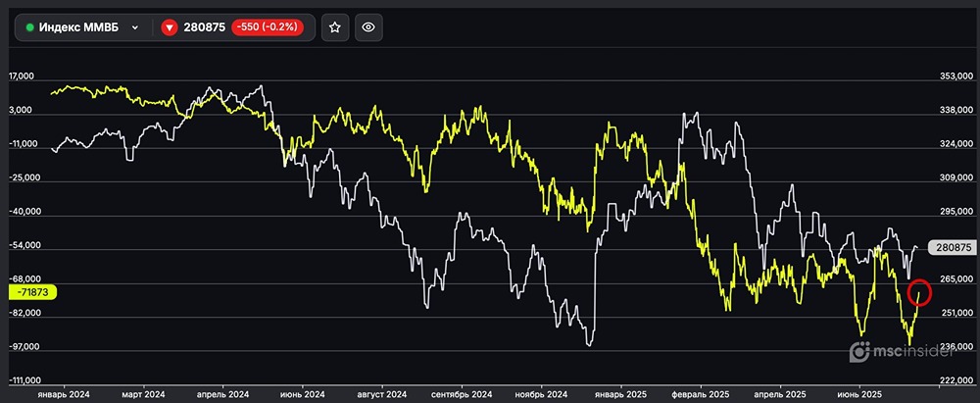Click the -54,000 left axis value

pyautogui.click(x=24, y=245)
